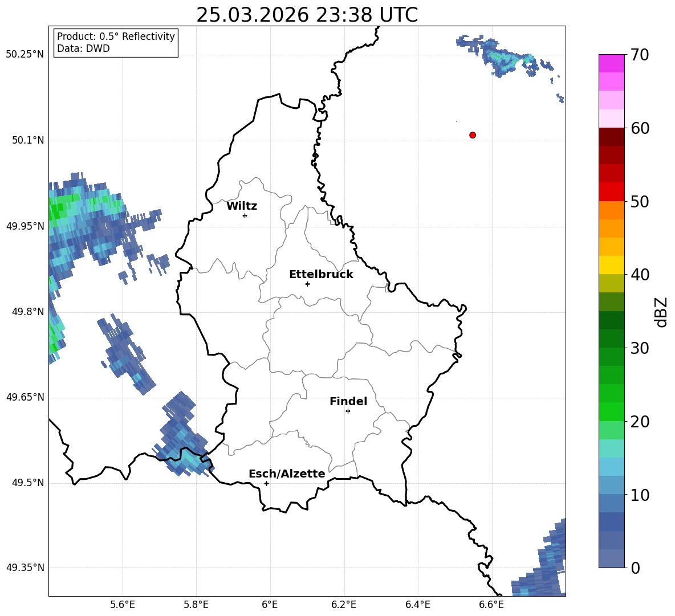Image resolution: width=675 pixels, height=616 pixels.
Task: Click the 6.6°E longitude label
Action: [491, 605]
